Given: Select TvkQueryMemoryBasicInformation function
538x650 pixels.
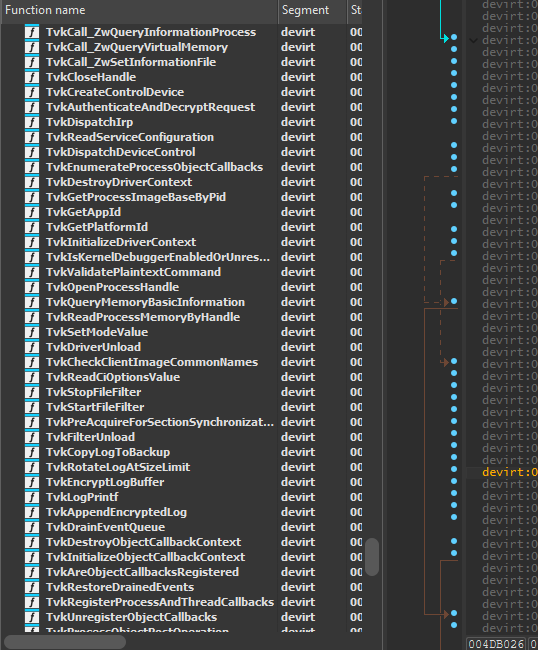Looking at the screenshot, I should 145,302.
